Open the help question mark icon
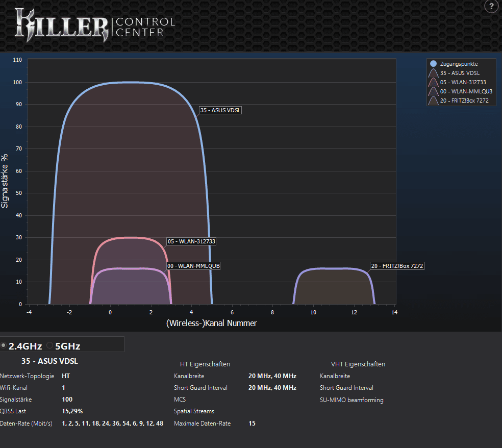502x448 pixels. (491, 6)
